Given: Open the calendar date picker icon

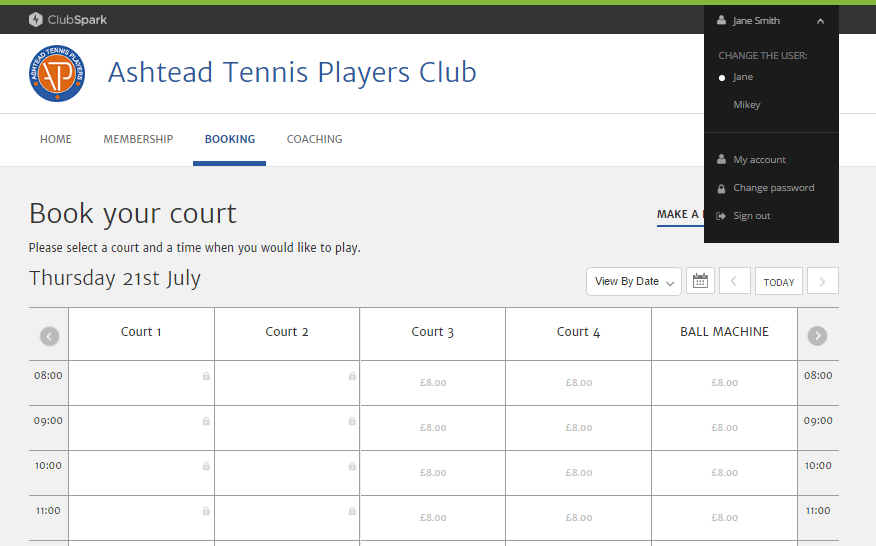Looking at the screenshot, I should pyautogui.click(x=700, y=282).
